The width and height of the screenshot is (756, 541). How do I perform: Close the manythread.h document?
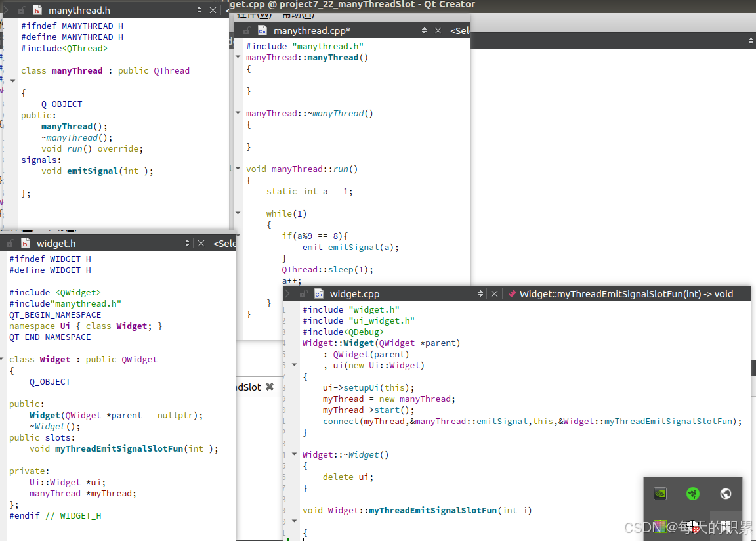click(x=213, y=11)
